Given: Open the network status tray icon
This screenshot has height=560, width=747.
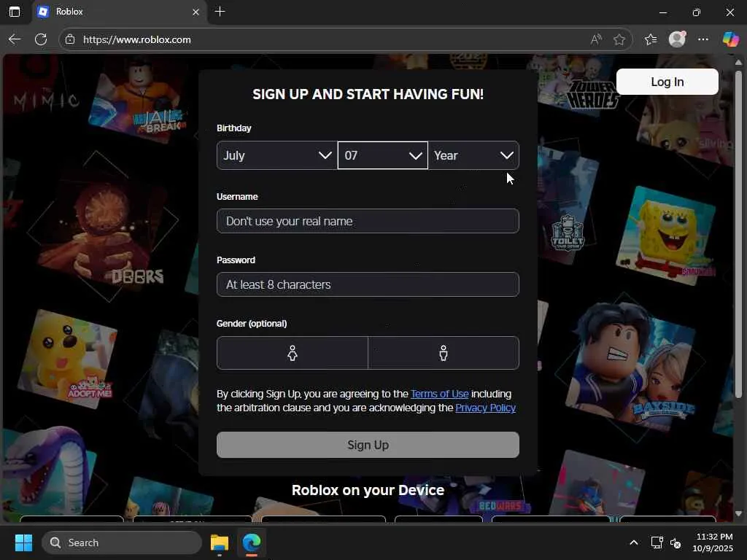Looking at the screenshot, I should coord(657,542).
